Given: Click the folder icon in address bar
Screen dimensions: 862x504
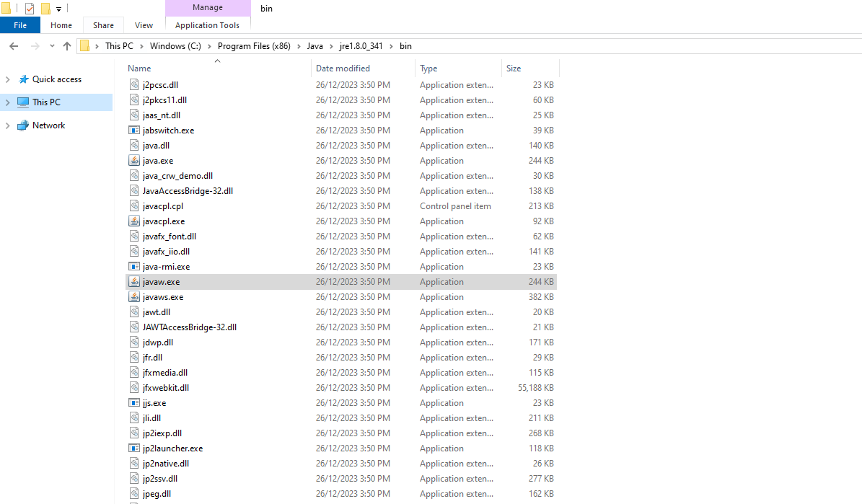Looking at the screenshot, I should 84,45.
